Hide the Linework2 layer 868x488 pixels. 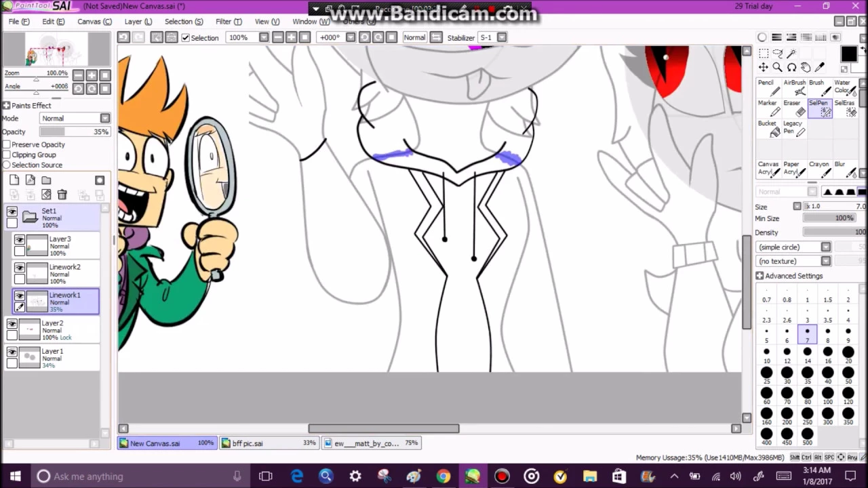(x=20, y=268)
